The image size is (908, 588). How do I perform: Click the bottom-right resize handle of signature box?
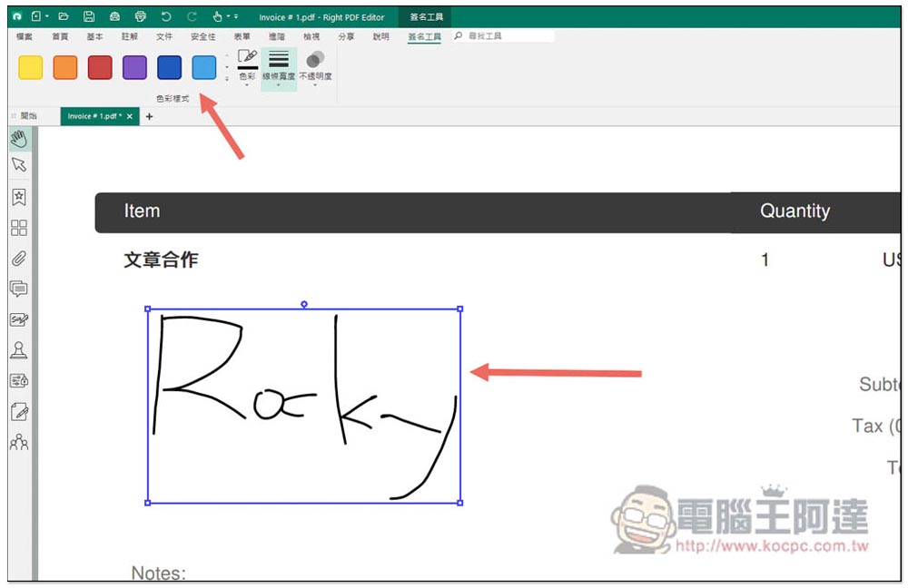[x=460, y=503]
